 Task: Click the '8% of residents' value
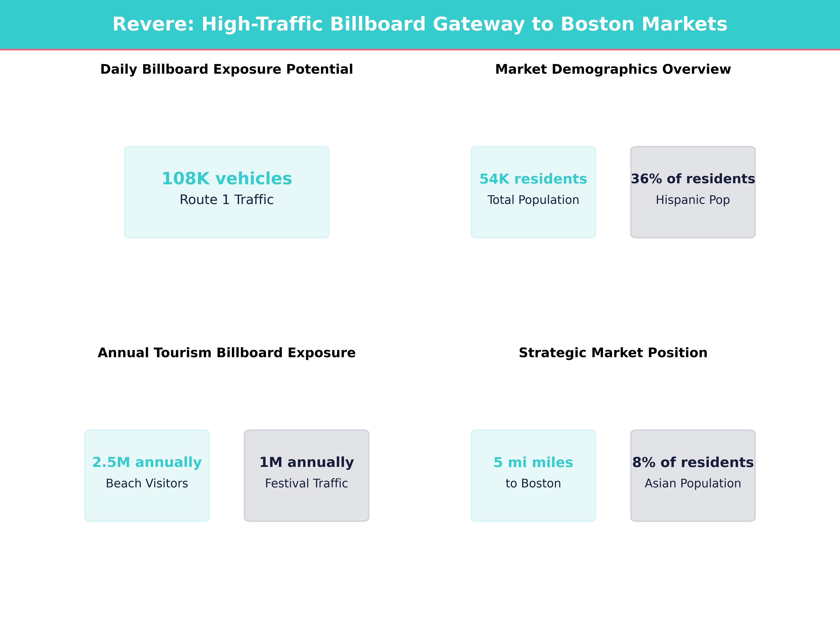(x=693, y=463)
